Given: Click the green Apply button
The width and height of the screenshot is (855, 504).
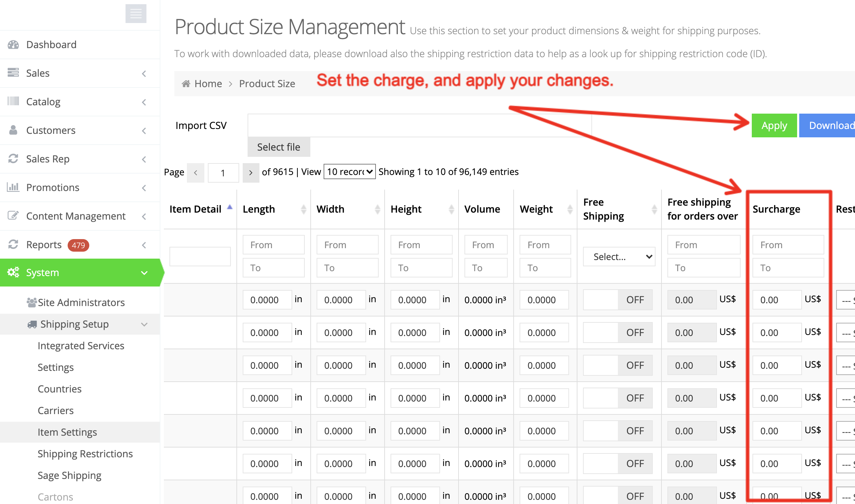Looking at the screenshot, I should pyautogui.click(x=774, y=125).
